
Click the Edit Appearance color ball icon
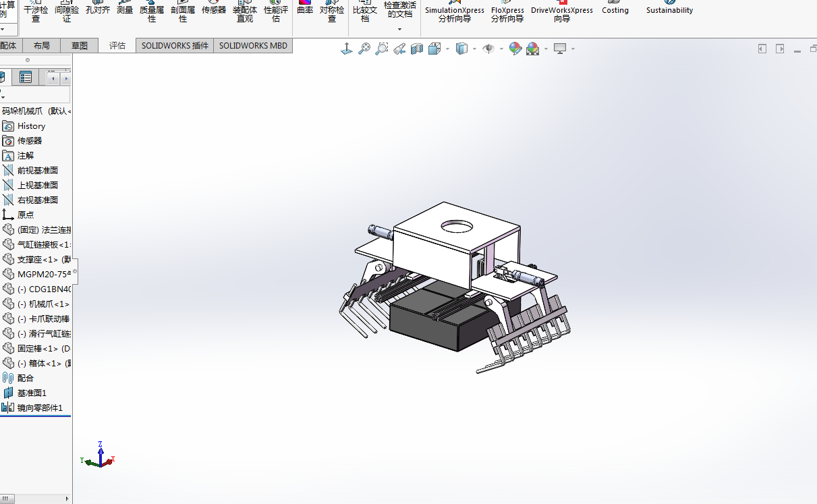pyautogui.click(x=515, y=49)
